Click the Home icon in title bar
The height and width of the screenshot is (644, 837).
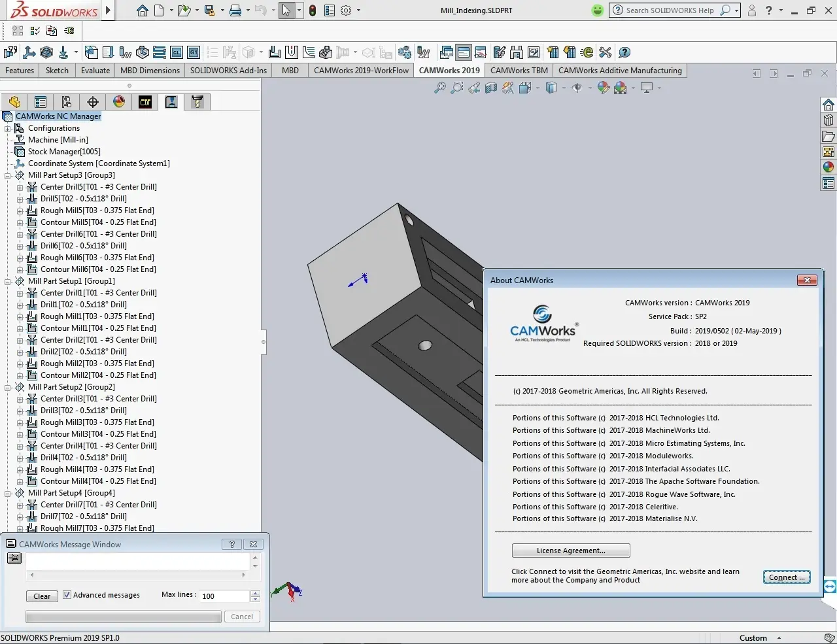143,10
